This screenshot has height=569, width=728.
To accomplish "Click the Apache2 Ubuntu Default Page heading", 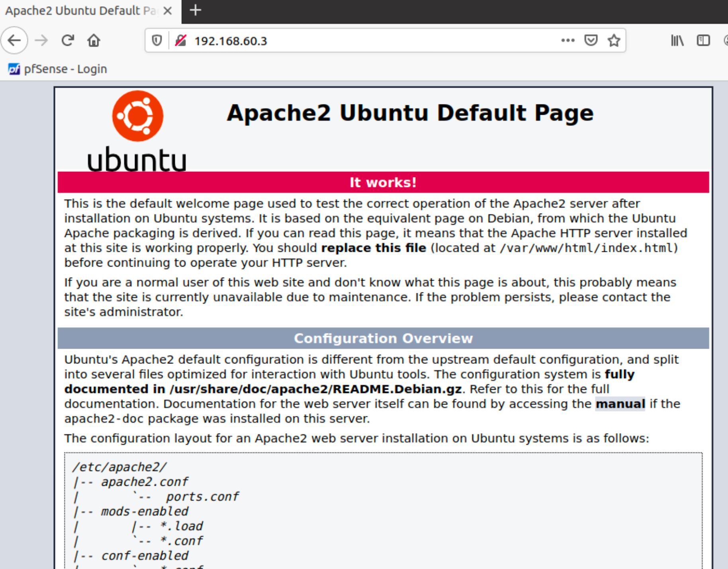I will pos(410,113).
